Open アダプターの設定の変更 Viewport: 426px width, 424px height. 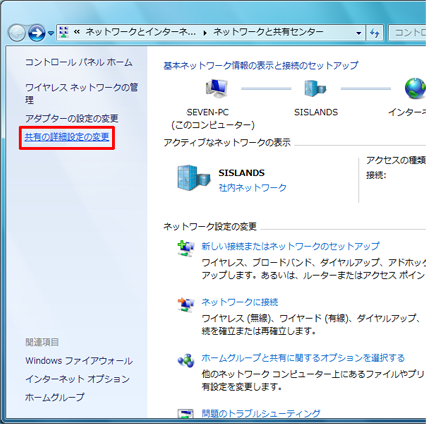pos(72,118)
